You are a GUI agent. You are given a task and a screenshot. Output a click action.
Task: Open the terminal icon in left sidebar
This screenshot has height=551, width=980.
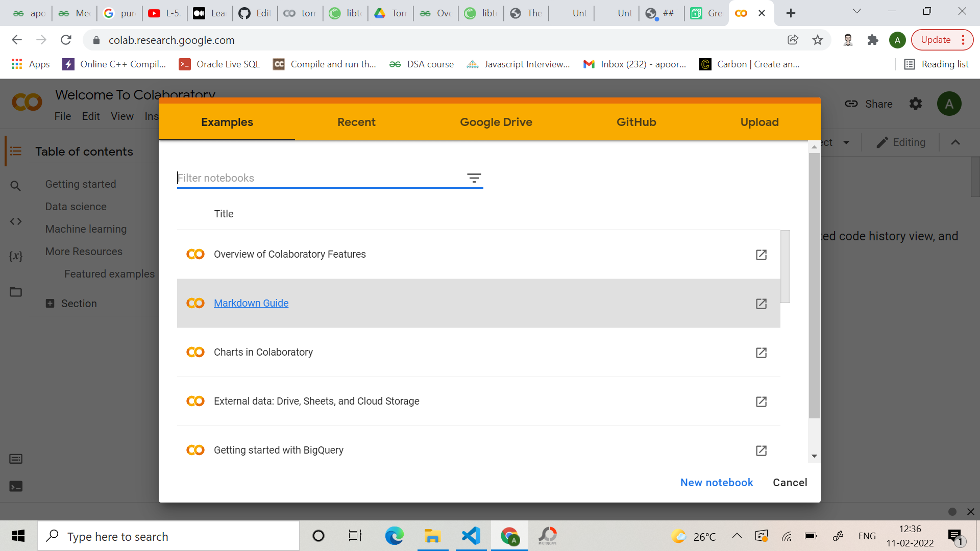tap(16, 486)
